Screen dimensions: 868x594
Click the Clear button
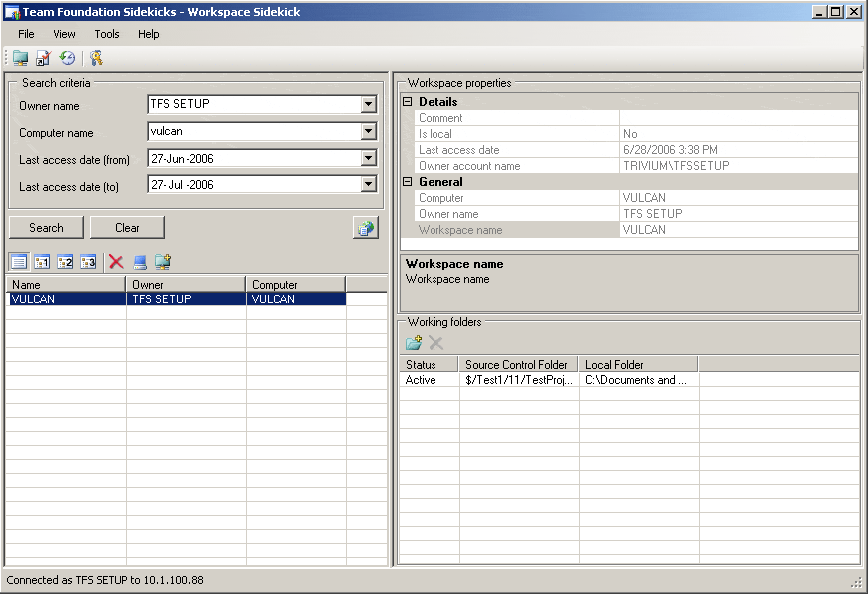pyautogui.click(x=127, y=228)
